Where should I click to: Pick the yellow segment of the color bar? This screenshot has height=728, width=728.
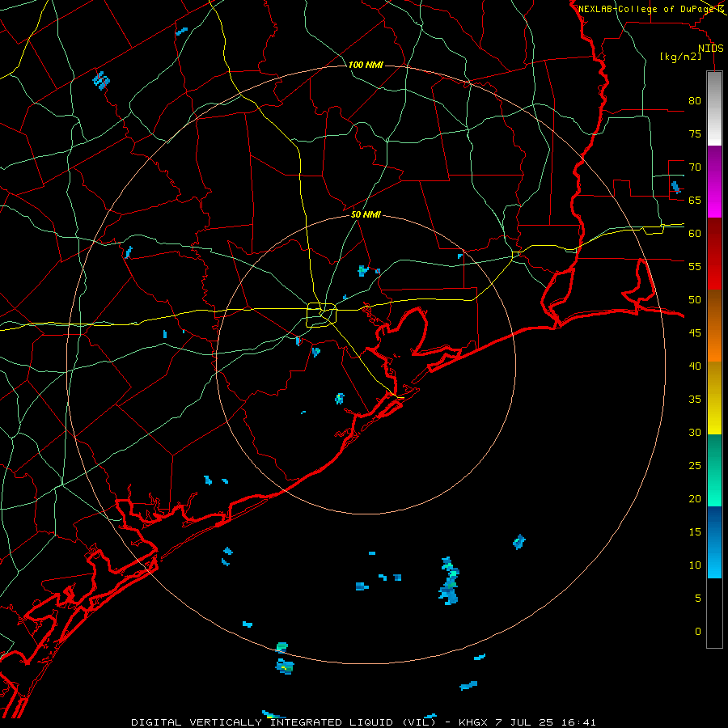pos(714,398)
